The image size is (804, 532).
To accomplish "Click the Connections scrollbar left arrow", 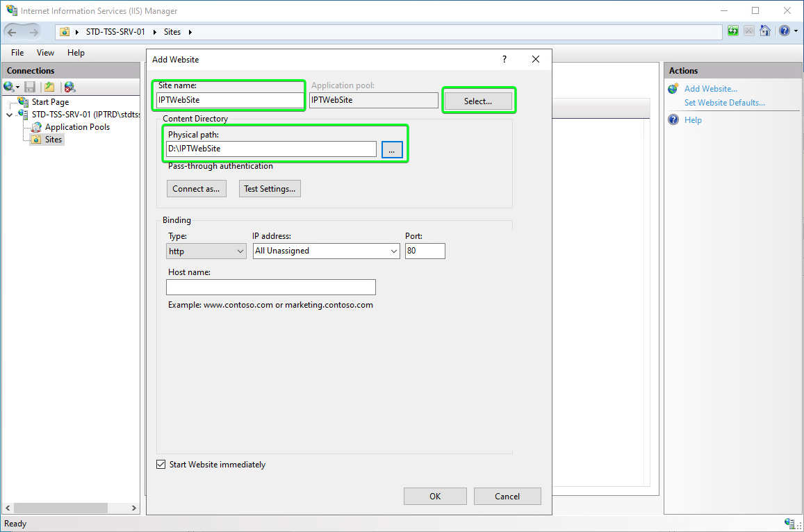I will (8, 508).
